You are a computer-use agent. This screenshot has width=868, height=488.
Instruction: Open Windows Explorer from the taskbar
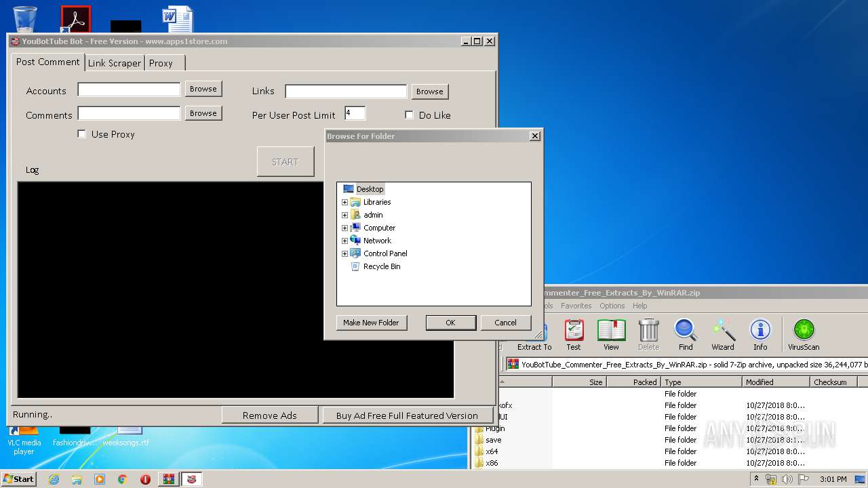click(77, 479)
